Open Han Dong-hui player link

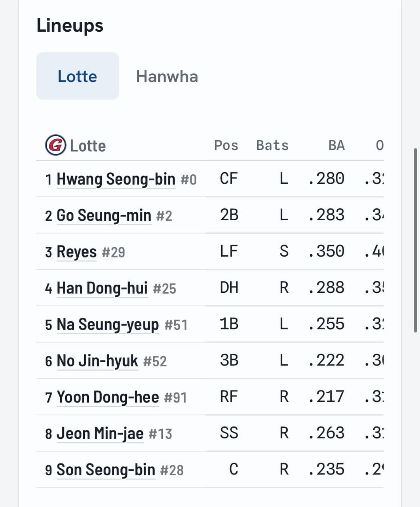pos(102,288)
